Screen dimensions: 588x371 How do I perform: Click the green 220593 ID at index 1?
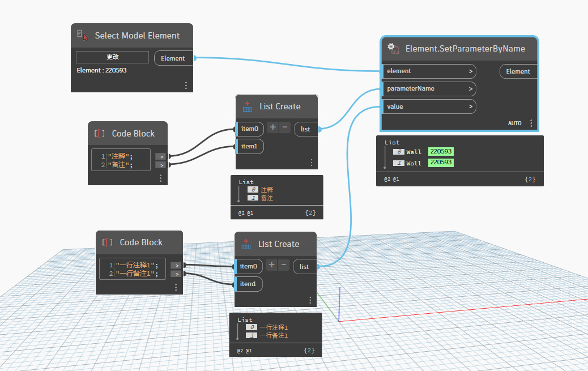click(441, 163)
